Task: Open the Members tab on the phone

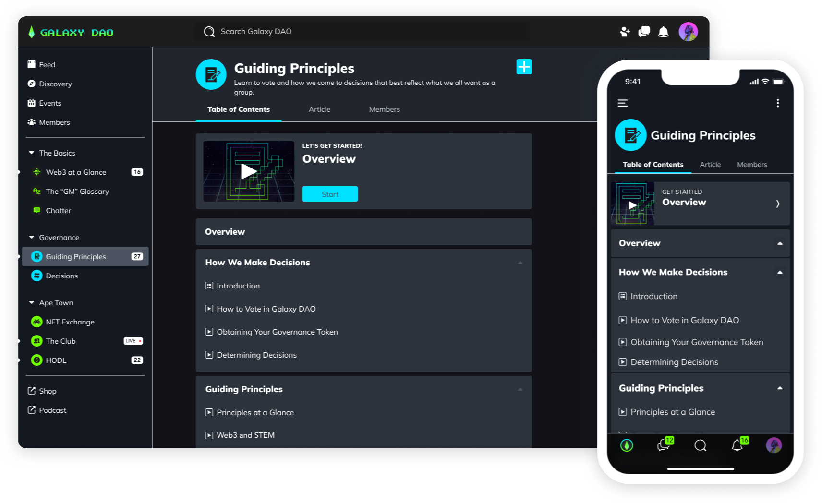Action: pos(751,164)
